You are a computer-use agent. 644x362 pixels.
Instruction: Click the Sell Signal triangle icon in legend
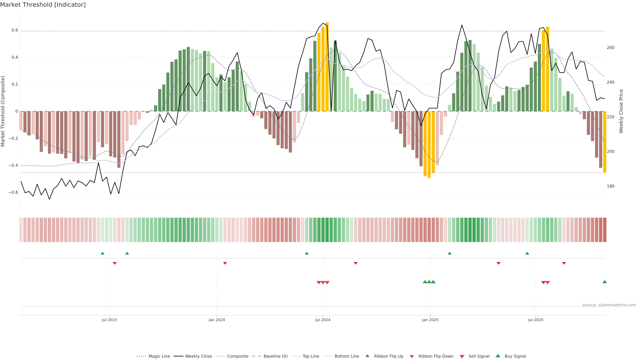(x=462, y=356)
